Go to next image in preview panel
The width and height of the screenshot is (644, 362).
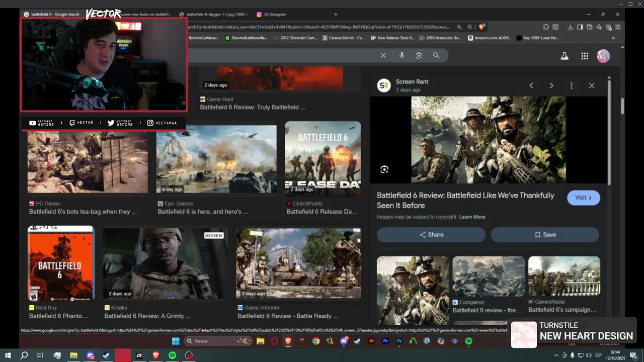click(x=551, y=85)
